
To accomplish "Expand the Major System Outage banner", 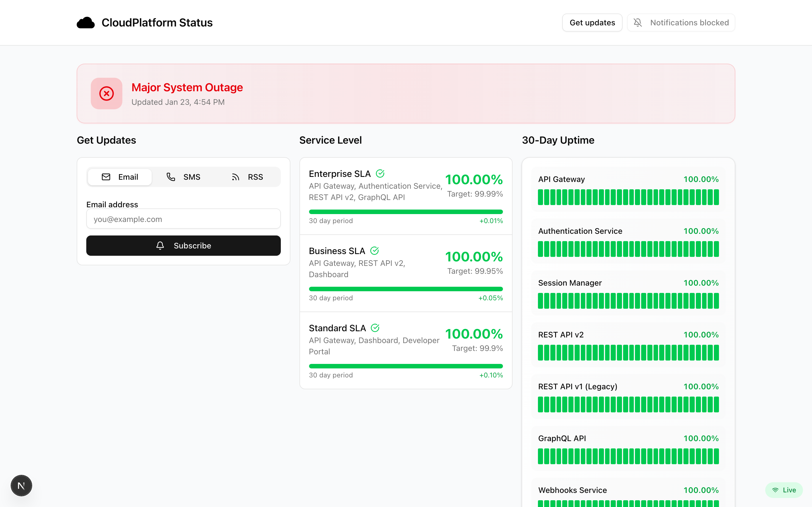I will [x=406, y=93].
